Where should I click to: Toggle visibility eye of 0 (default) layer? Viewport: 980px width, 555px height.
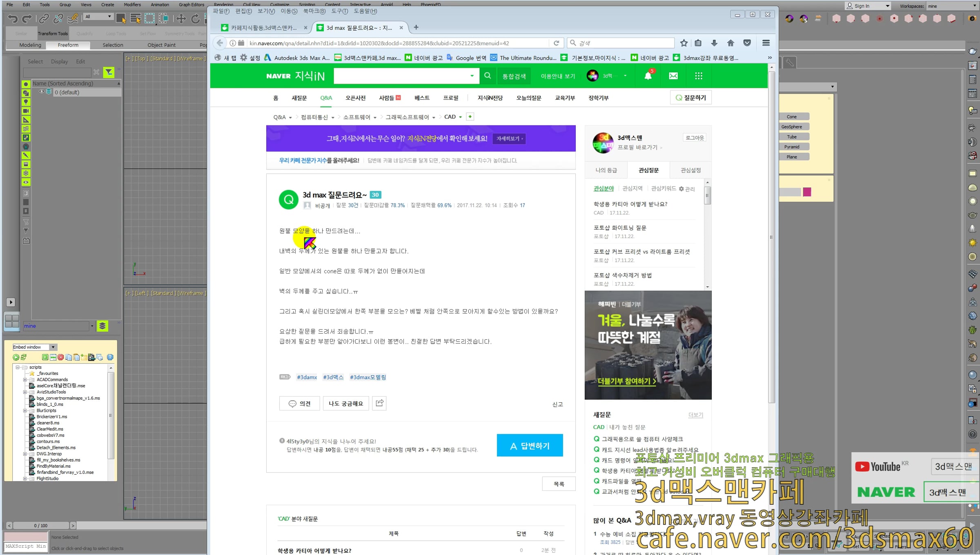point(41,92)
